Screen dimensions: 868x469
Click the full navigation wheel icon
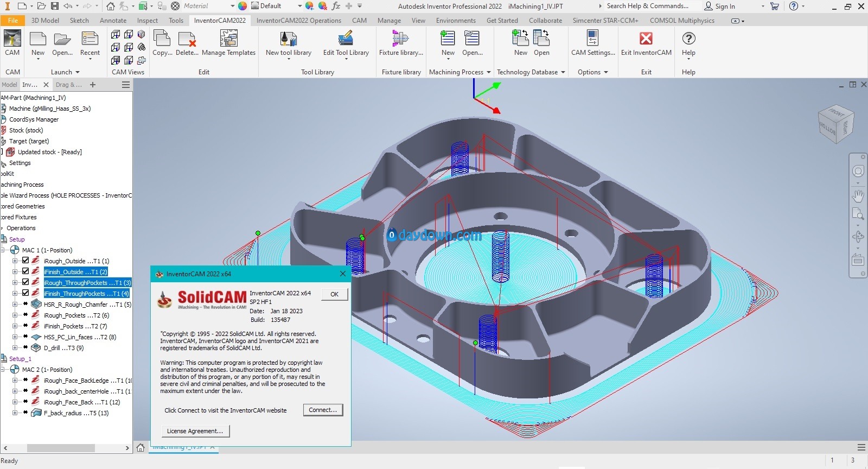(858, 172)
